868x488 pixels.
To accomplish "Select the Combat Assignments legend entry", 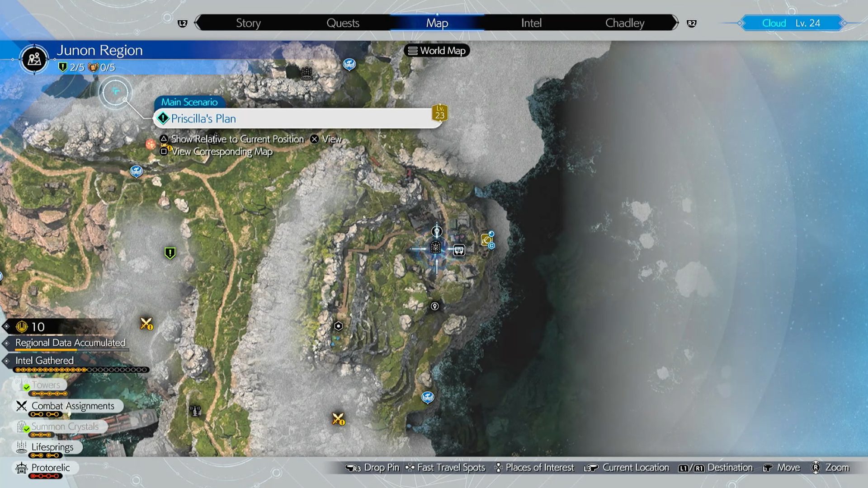I will (x=68, y=406).
